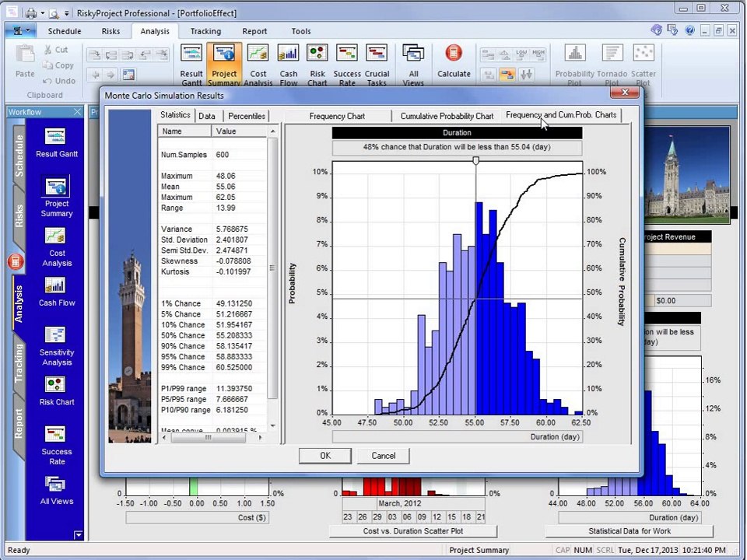This screenshot has height=560, width=747.
Task: Open Schedule vertical tab in Workflow sidebar
Action: (19, 156)
